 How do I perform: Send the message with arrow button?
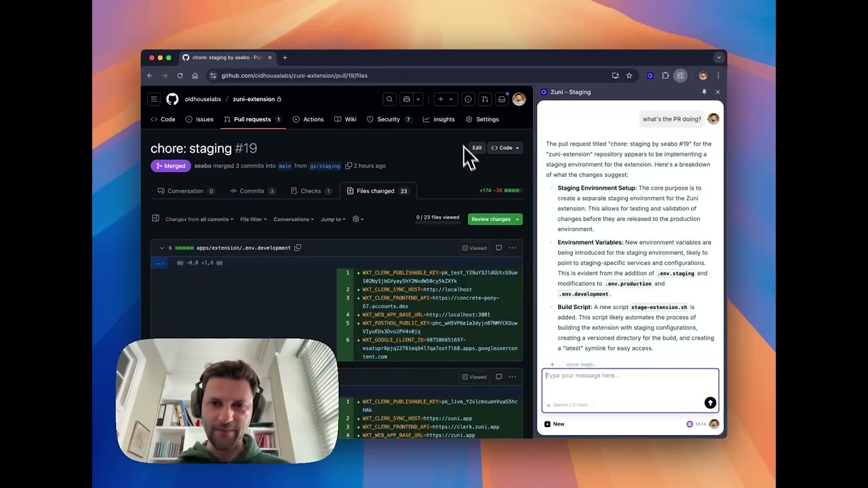(710, 403)
